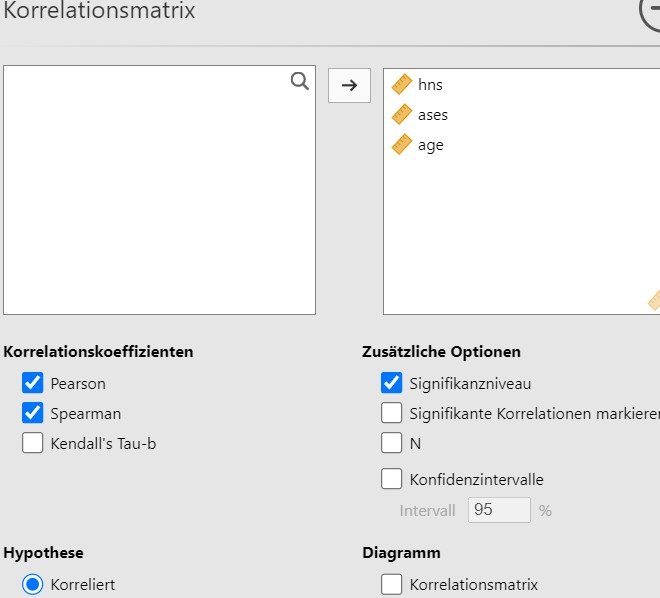Click the Intervall percentage field
Viewport: 660px width, 598px height.
(x=499, y=510)
